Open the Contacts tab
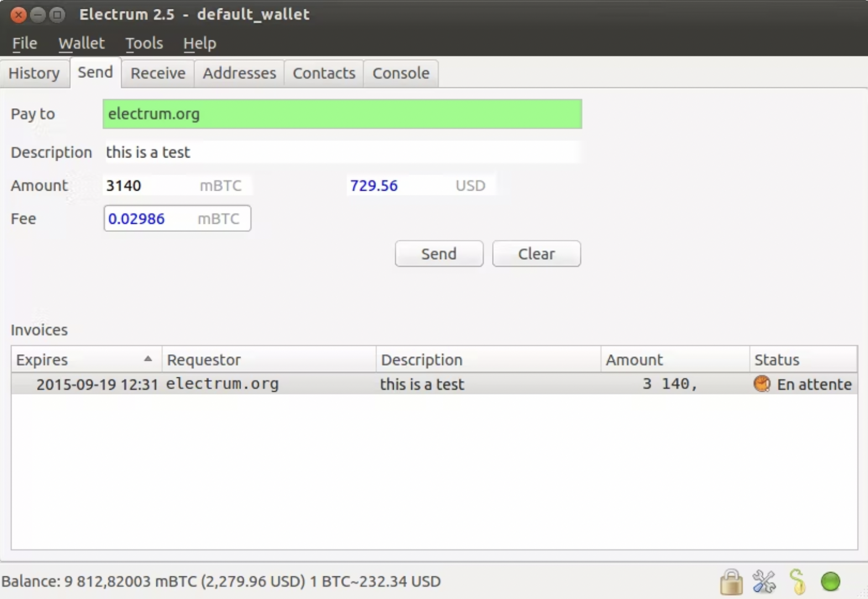 pyautogui.click(x=323, y=73)
